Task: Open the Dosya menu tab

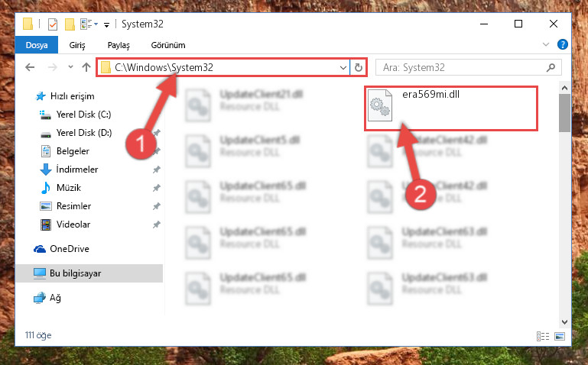Action: pos(37,45)
